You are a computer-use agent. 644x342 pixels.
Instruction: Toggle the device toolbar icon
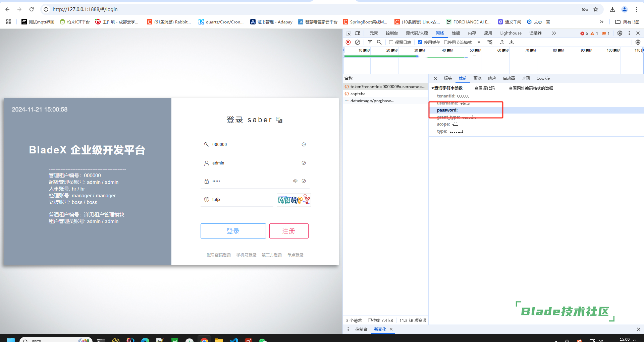point(358,33)
